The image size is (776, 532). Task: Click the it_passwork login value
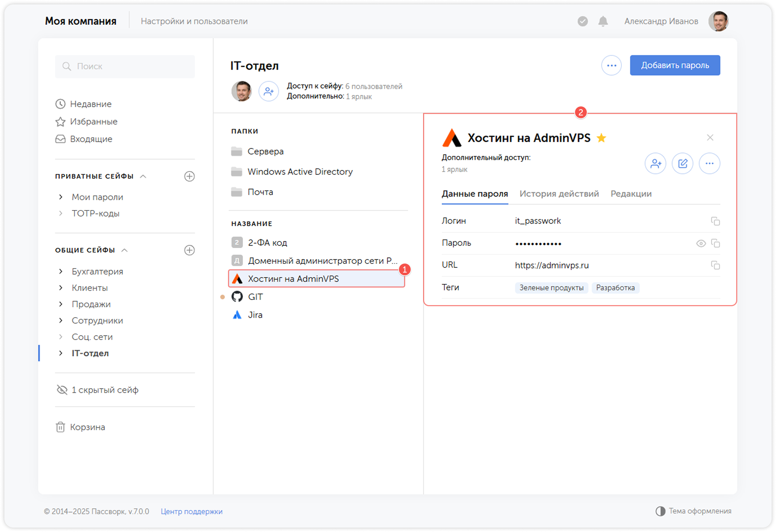[x=538, y=221]
